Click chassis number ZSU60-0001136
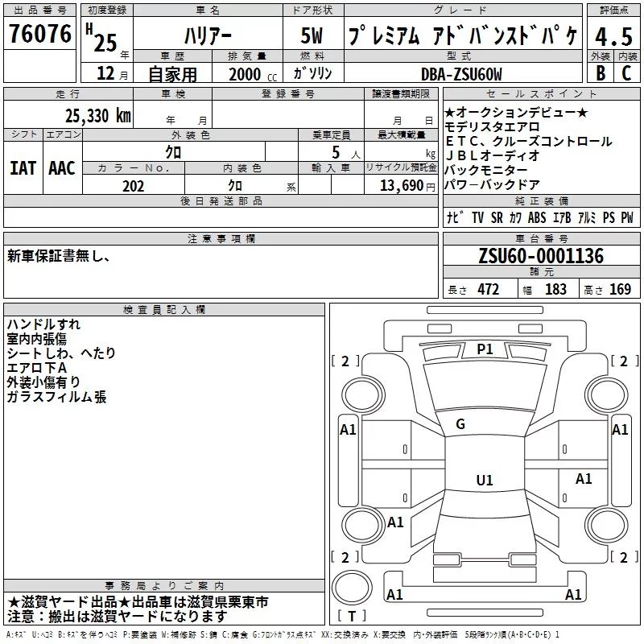Screen dimensions: 644x644 click(541, 256)
